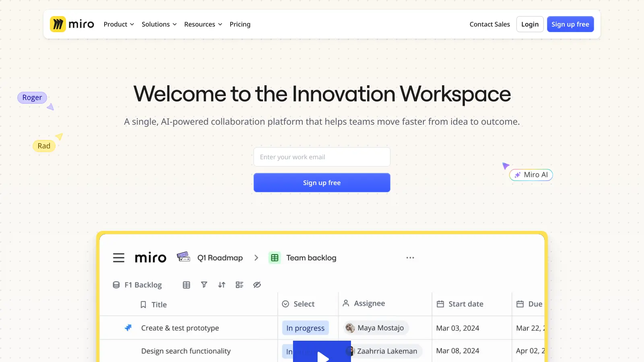Open the three-dots more options menu
Viewport: 644px width, 362px height.
click(410, 258)
